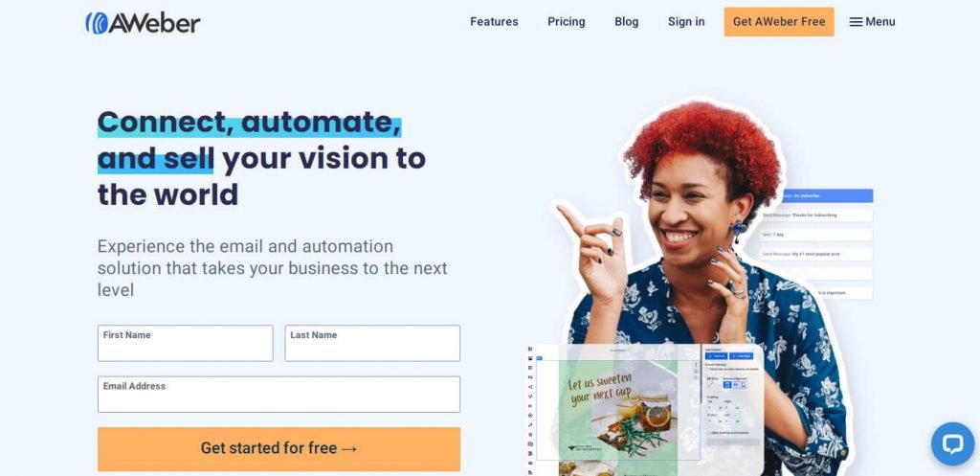Focus the First Name field
The width and height of the screenshot is (980, 476).
(185, 343)
